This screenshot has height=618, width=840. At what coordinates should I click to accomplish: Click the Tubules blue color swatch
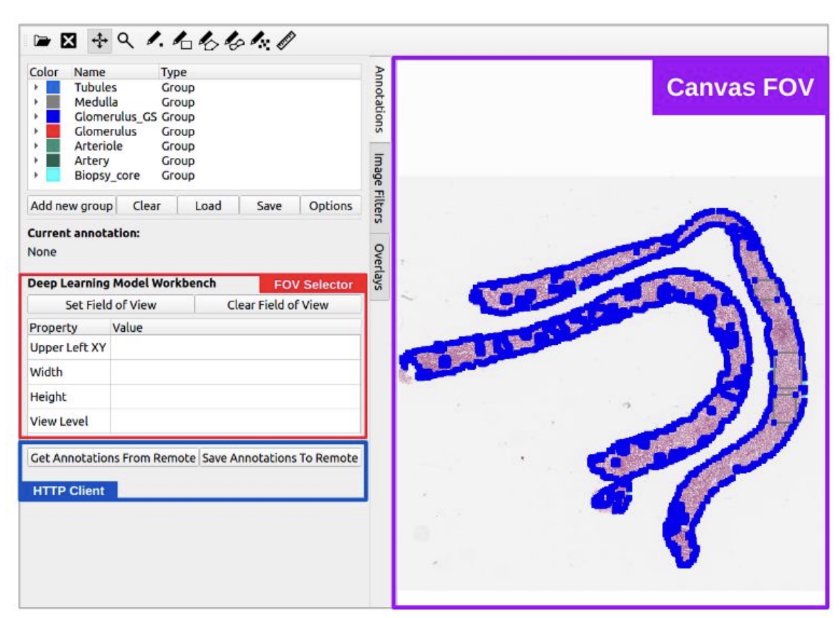tap(53, 88)
